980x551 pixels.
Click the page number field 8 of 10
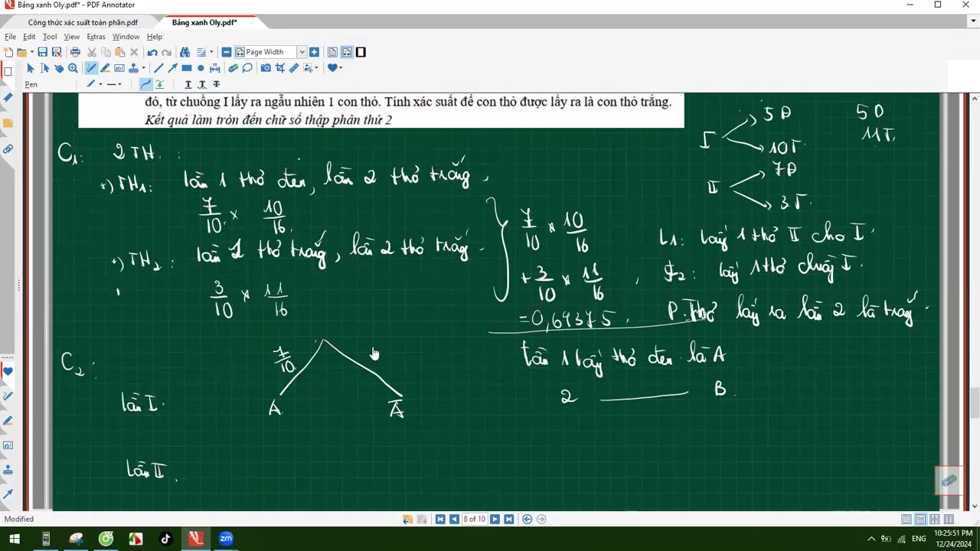coord(474,519)
